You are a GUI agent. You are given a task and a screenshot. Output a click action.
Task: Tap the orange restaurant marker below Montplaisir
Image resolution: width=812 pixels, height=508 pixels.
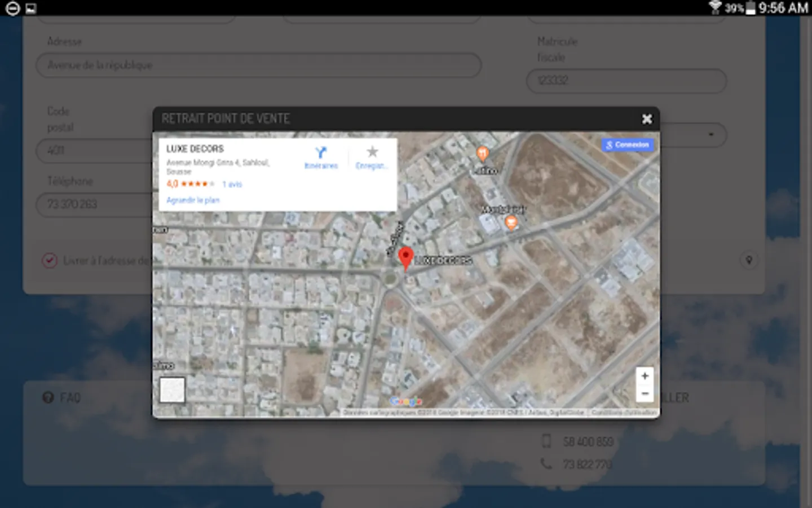click(511, 223)
